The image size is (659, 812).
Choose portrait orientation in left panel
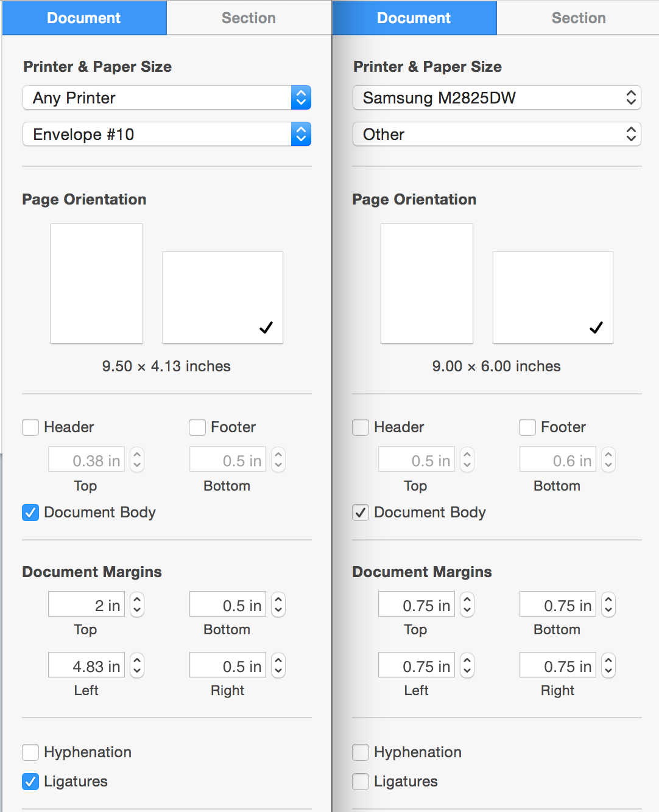tap(97, 284)
